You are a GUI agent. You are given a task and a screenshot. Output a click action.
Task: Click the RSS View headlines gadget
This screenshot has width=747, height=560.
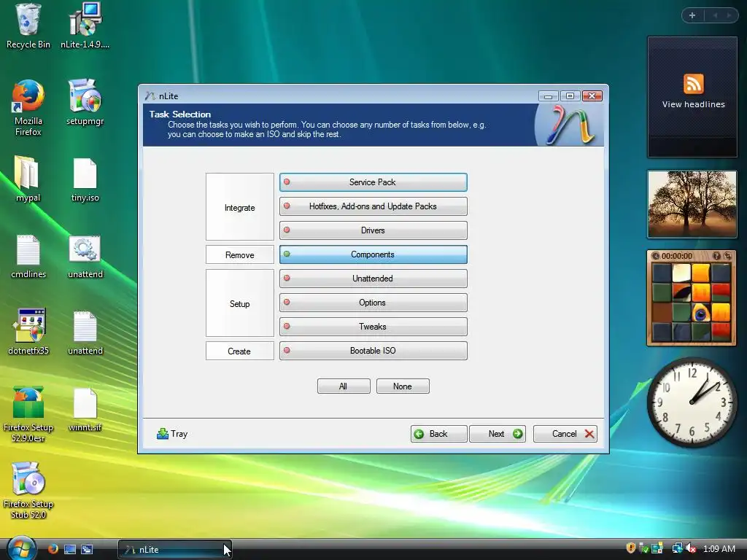[x=693, y=97]
